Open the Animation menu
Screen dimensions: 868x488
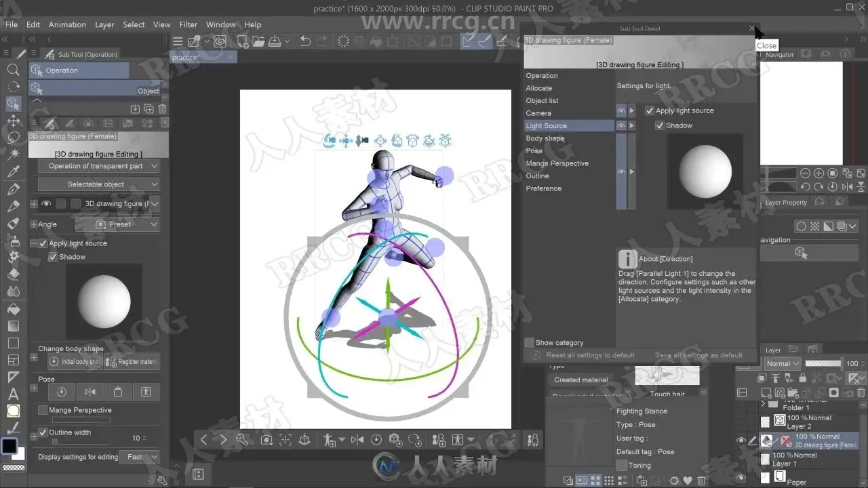click(x=67, y=24)
